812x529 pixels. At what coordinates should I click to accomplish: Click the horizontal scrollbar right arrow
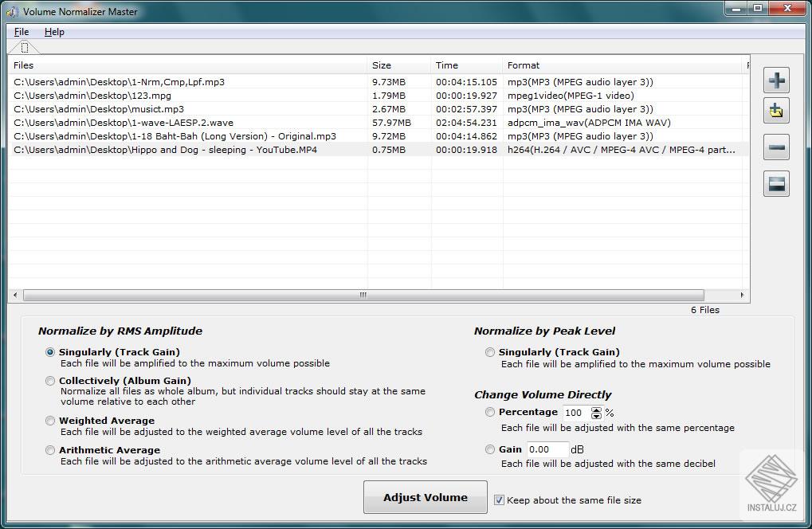[742, 295]
